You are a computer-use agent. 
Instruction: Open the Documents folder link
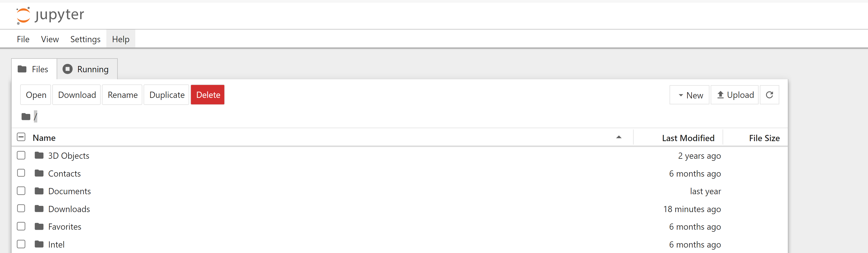click(69, 191)
